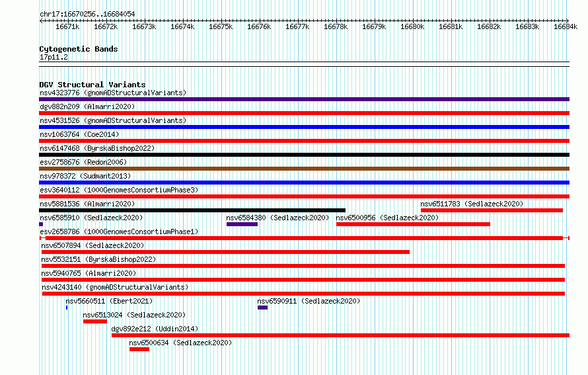The height and width of the screenshot is (375, 588).
Task: Open the nsv5660511 (Ebert2021) label
Action: [x=109, y=301]
